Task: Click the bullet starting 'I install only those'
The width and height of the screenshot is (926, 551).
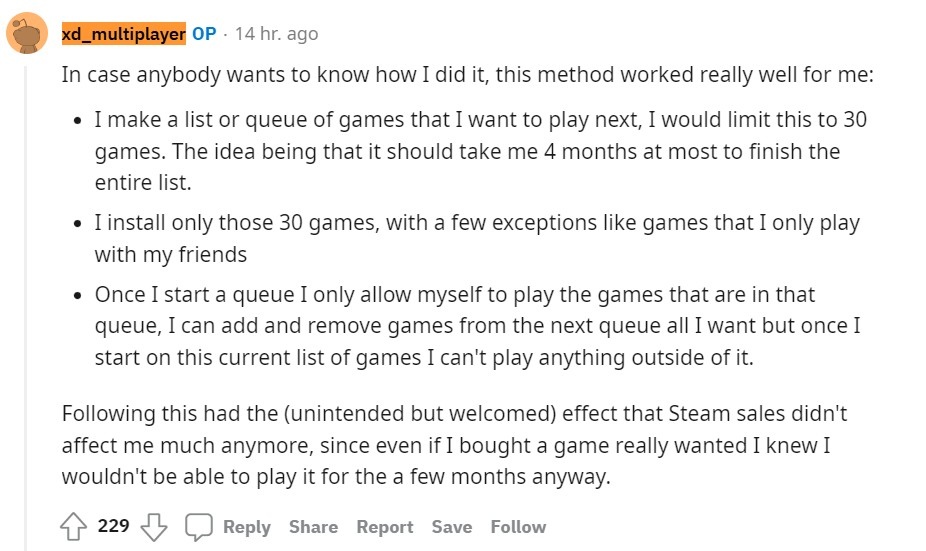Action: coord(477,238)
